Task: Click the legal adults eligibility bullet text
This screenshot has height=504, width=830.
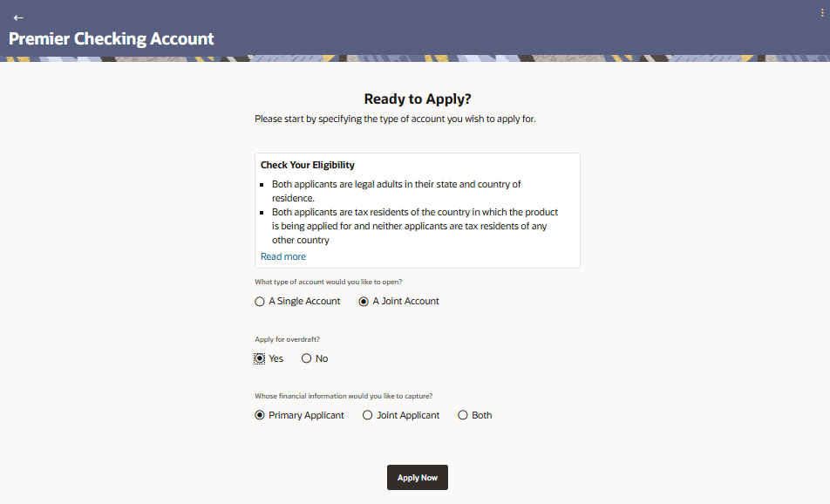Action: coord(396,191)
